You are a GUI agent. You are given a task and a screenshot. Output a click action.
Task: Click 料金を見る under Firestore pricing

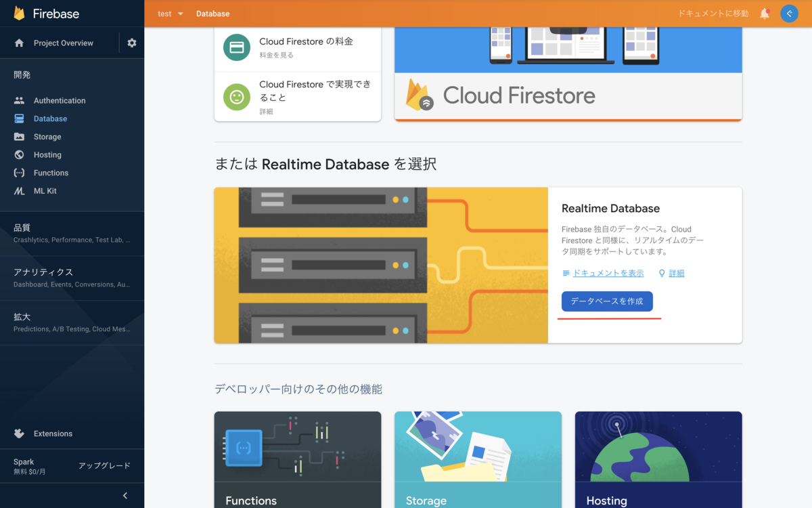[x=276, y=56]
